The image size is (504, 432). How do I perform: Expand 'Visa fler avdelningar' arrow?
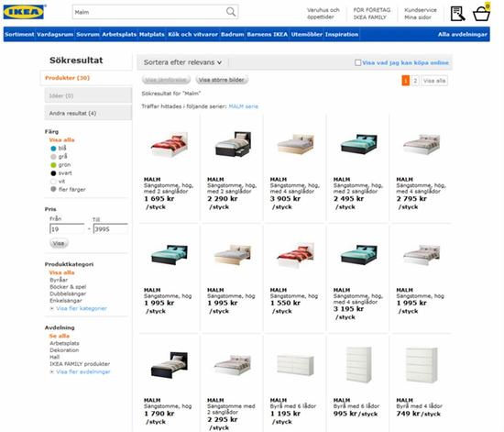(x=51, y=371)
